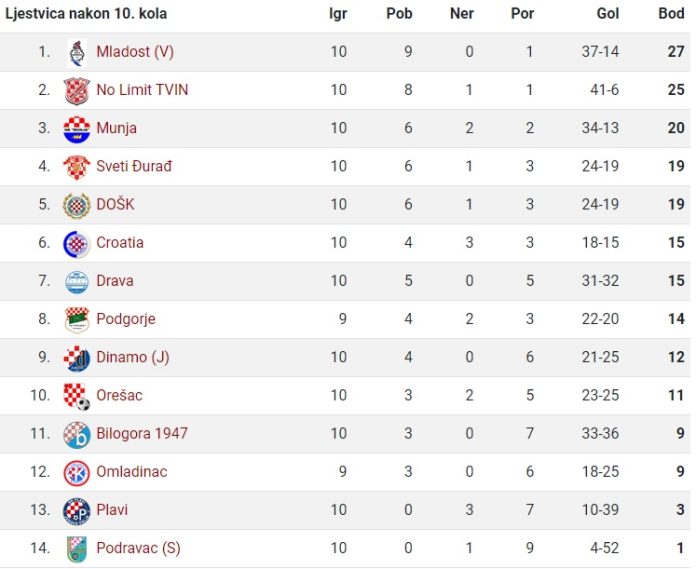Open the No Limit TVIN team link

142,90
